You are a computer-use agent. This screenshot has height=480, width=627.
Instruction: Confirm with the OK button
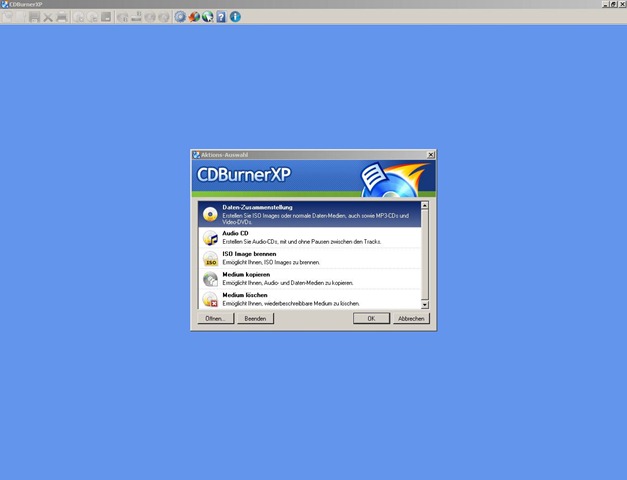pyautogui.click(x=371, y=318)
